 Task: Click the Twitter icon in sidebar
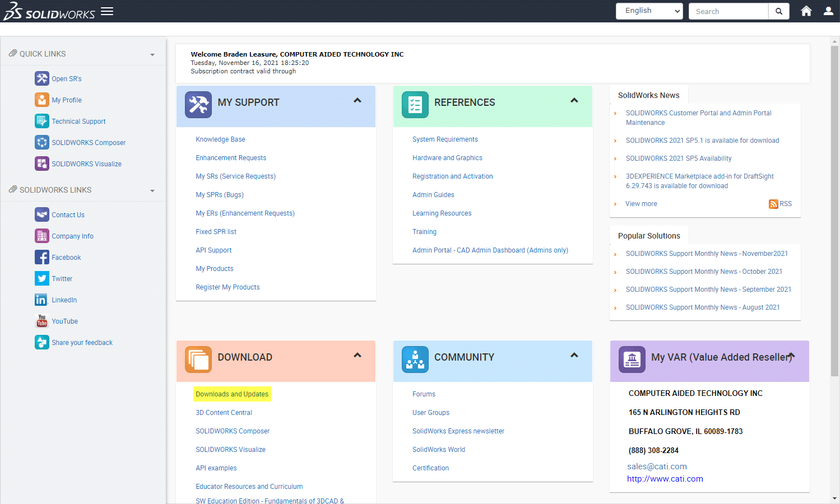pos(42,278)
